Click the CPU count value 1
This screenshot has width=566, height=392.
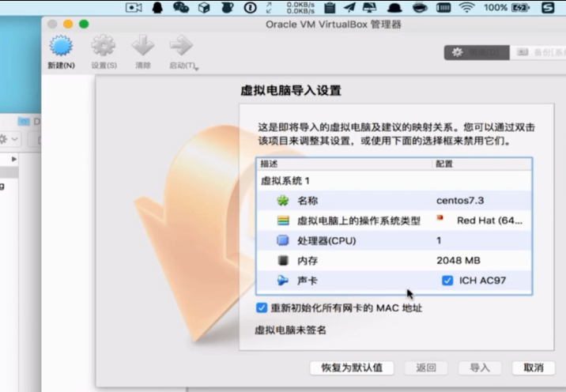(439, 240)
